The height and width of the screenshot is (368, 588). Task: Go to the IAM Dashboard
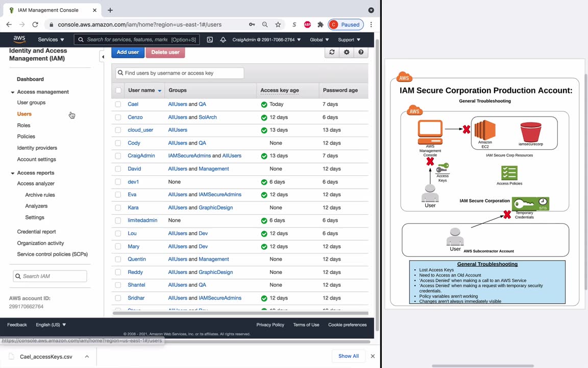[x=31, y=79]
